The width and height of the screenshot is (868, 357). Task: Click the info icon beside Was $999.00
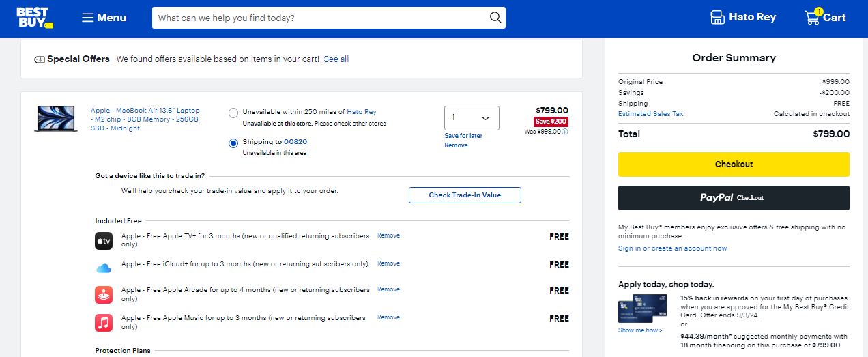coord(565,132)
